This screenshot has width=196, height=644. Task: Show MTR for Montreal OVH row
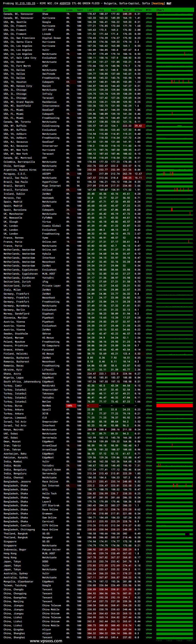point(149,158)
